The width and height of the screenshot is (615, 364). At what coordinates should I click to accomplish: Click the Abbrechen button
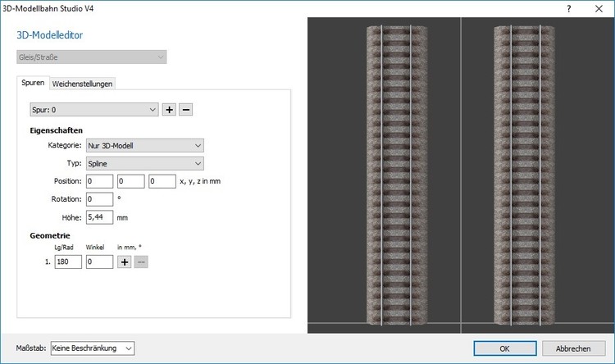[573, 348]
